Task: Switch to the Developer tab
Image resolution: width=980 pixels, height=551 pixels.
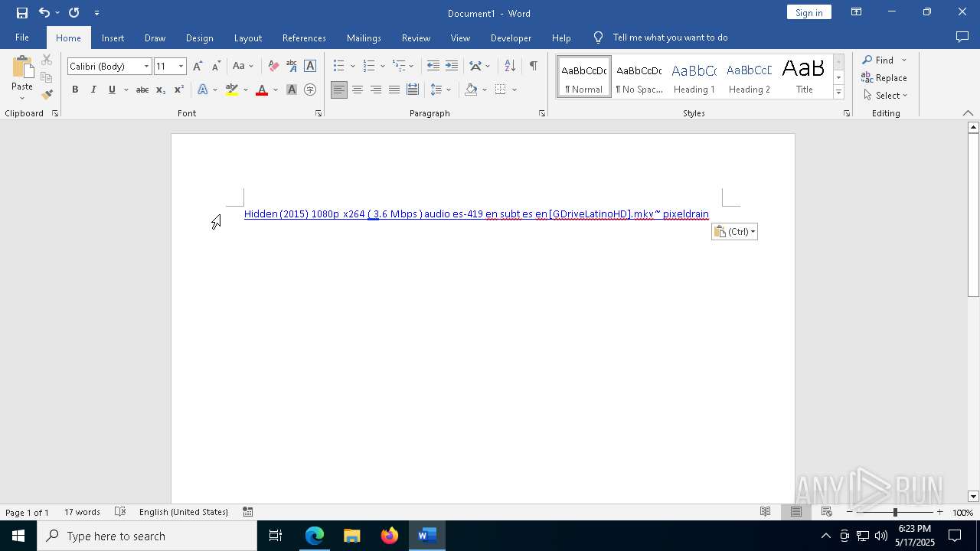Action: 511,37
